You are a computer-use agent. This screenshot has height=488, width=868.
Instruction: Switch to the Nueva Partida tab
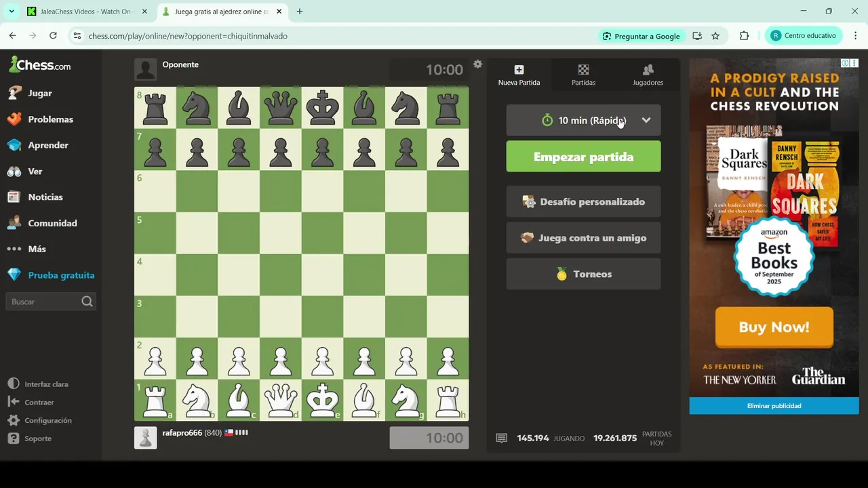(519, 75)
